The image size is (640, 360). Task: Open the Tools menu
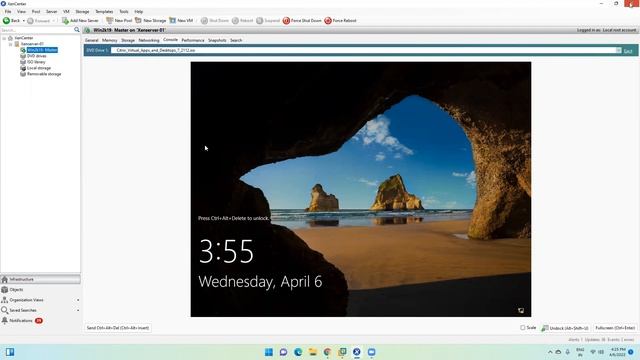(x=124, y=11)
